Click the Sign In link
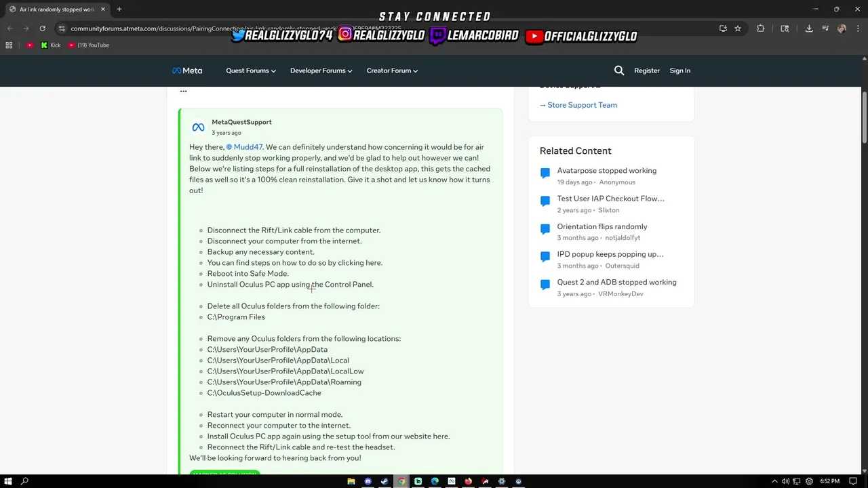 point(680,70)
